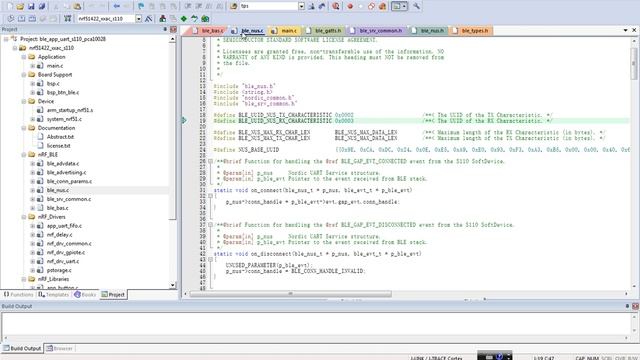
Task: Collapse the Board Support group
Action: tap(24, 75)
